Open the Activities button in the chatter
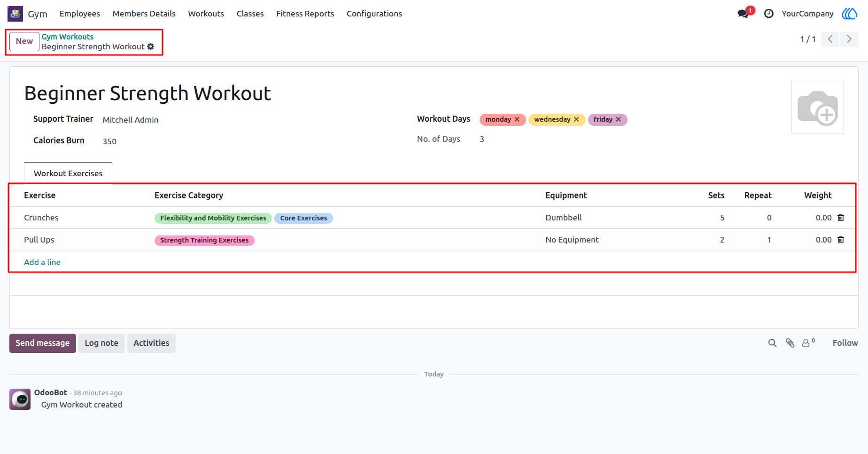Viewport: 868px width, 454px height. [151, 343]
